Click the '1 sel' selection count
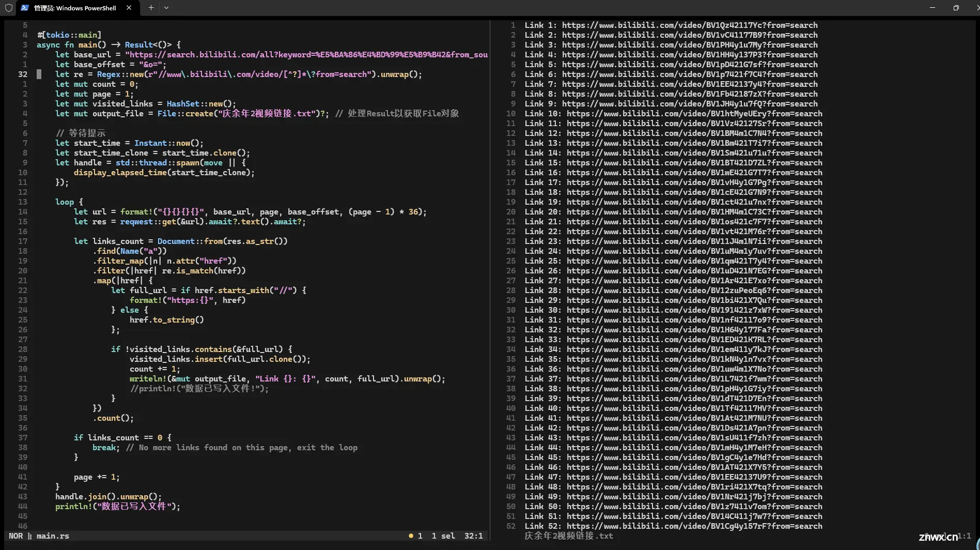The height and width of the screenshot is (550, 980). click(443, 536)
